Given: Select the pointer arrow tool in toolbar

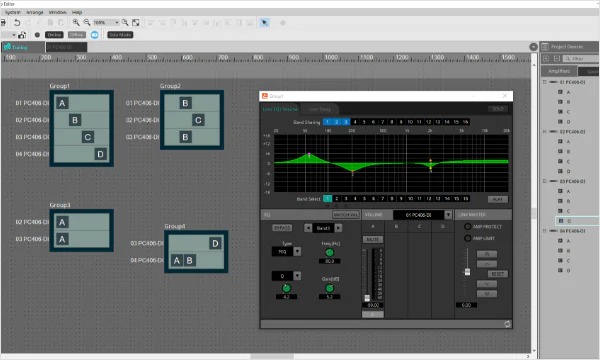Looking at the screenshot, I should point(264,23).
